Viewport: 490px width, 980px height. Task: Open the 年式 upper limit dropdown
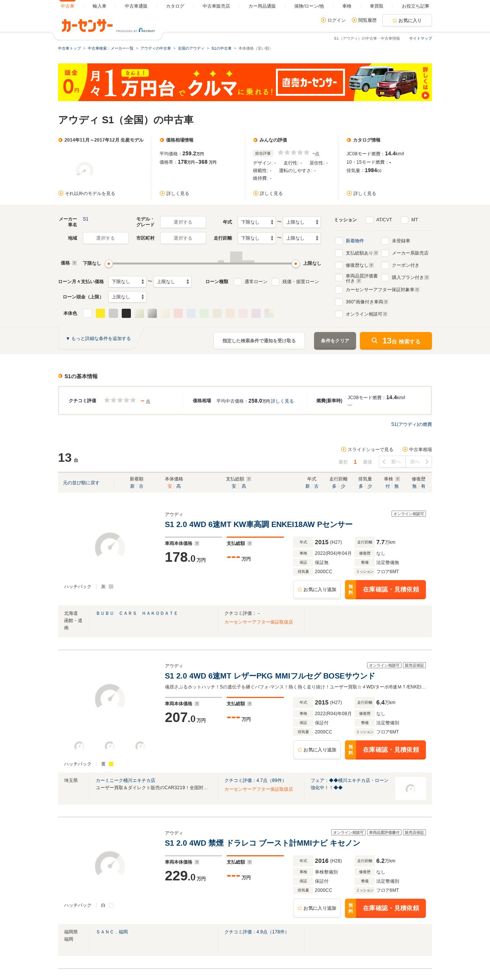[302, 222]
